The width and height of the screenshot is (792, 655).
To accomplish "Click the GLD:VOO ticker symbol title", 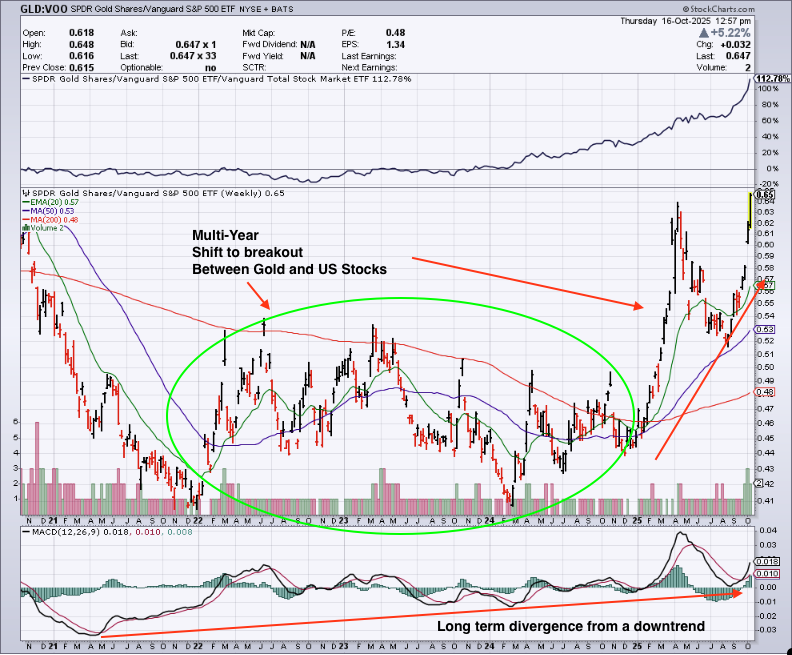I will point(44,9).
